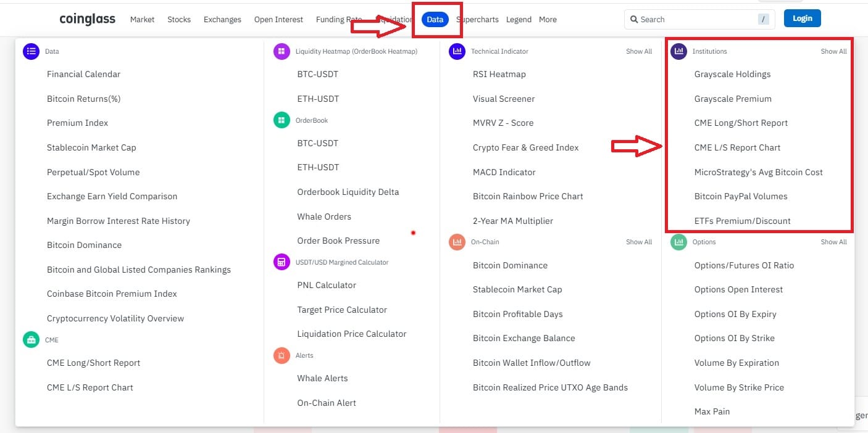This screenshot has width=868, height=433.
Task: Show all On-Chain items
Action: click(x=639, y=242)
